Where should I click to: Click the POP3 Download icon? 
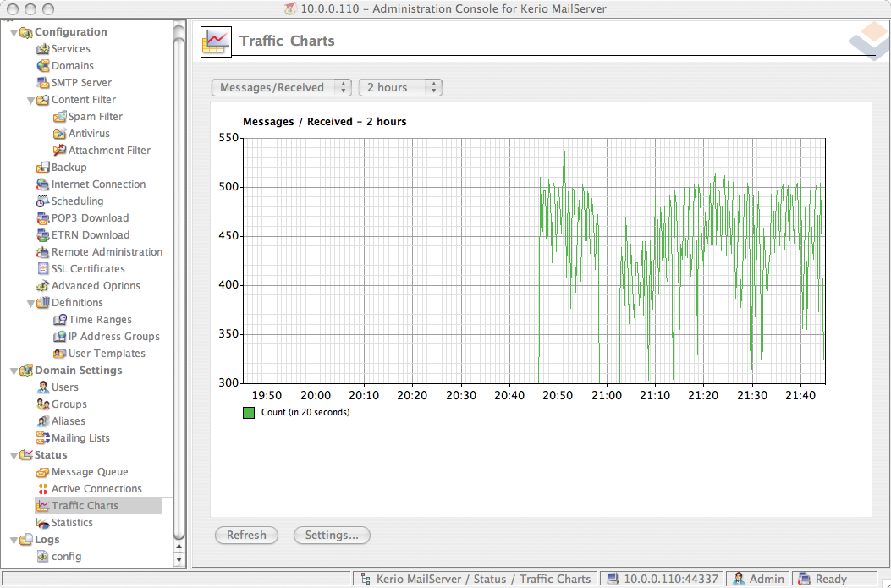pos(42,218)
